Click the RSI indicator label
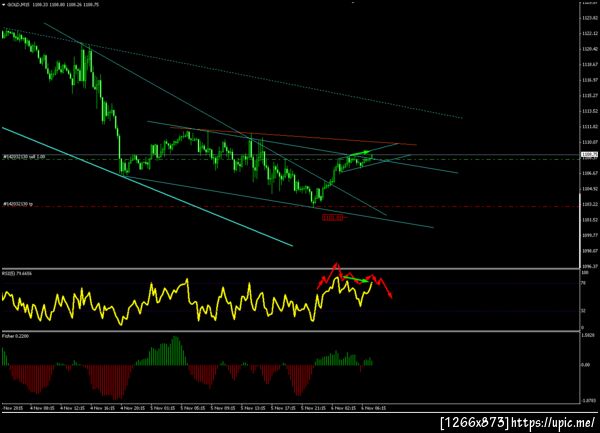 pyautogui.click(x=17, y=273)
